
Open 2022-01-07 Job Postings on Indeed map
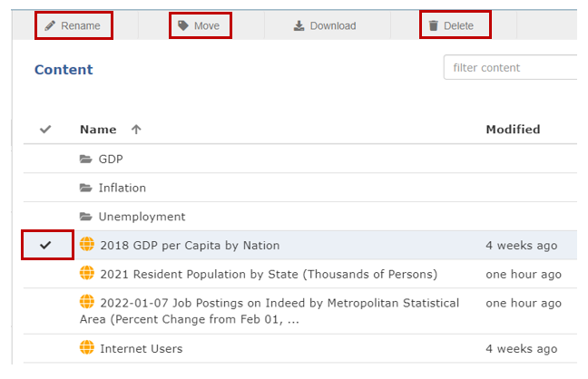269,311
